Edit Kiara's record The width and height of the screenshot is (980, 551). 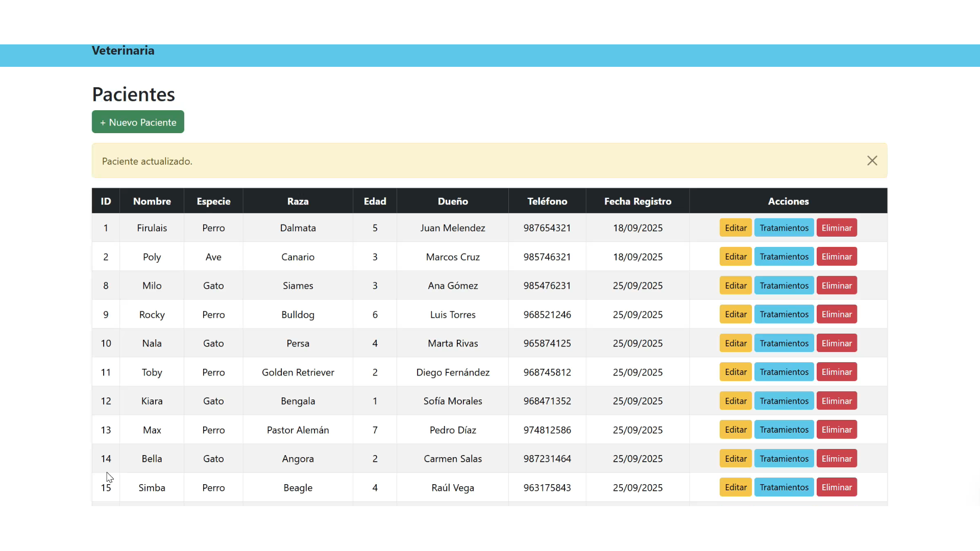pos(735,401)
